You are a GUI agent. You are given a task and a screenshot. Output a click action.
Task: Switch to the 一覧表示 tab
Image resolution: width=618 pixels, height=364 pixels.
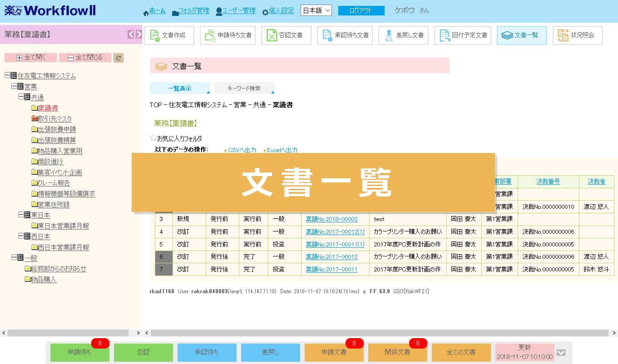pyautogui.click(x=179, y=88)
